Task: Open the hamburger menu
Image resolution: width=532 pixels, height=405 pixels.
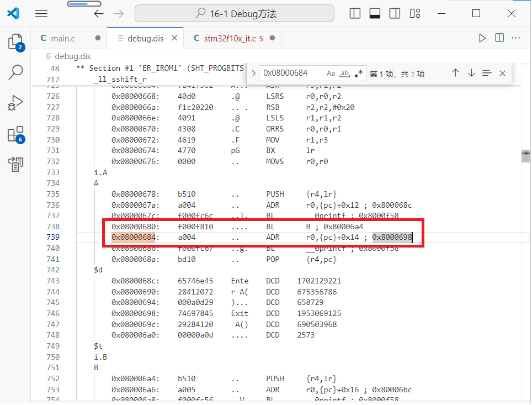Action: [41, 13]
